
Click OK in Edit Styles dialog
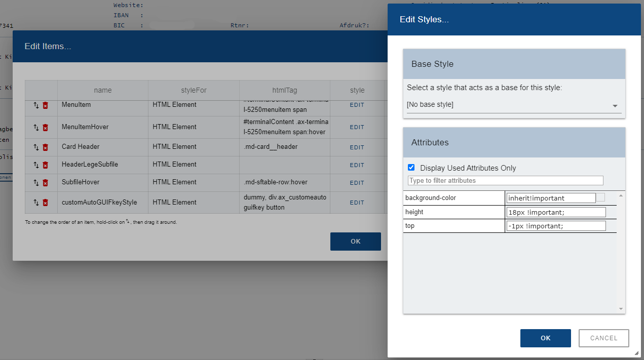click(546, 338)
